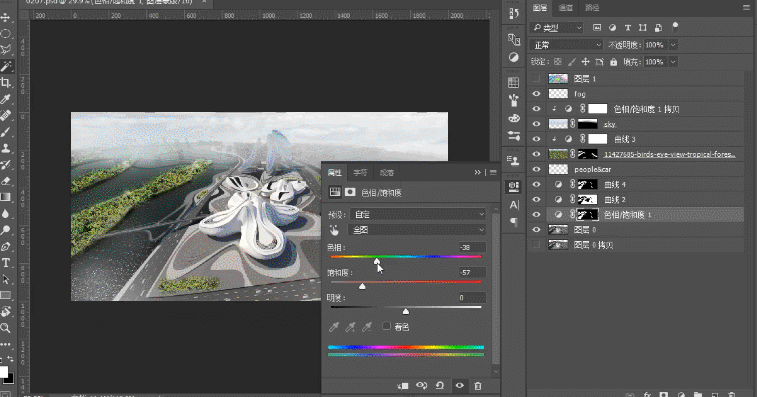Filter layers by type layers
The width and height of the screenshot is (757, 397).
pos(628,28)
